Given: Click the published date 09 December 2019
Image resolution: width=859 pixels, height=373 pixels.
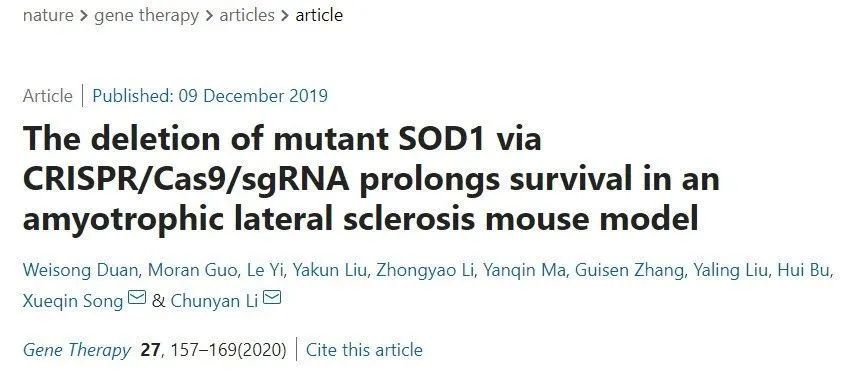Looking at the screenshot, I should point(253,96).
